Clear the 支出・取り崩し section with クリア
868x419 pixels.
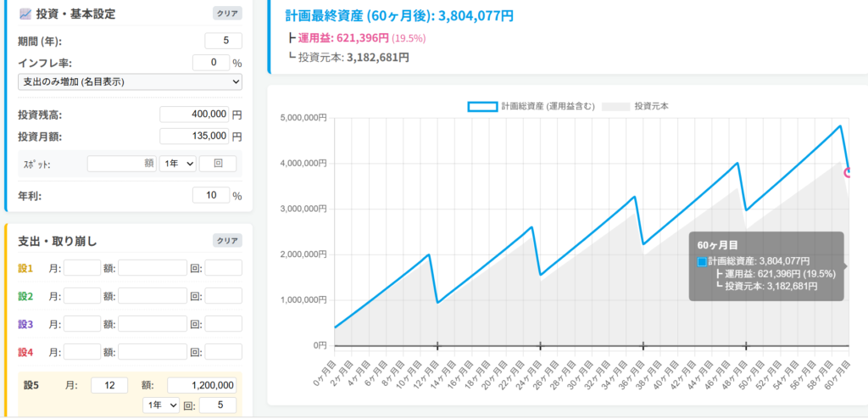click(x=227, y=241)
